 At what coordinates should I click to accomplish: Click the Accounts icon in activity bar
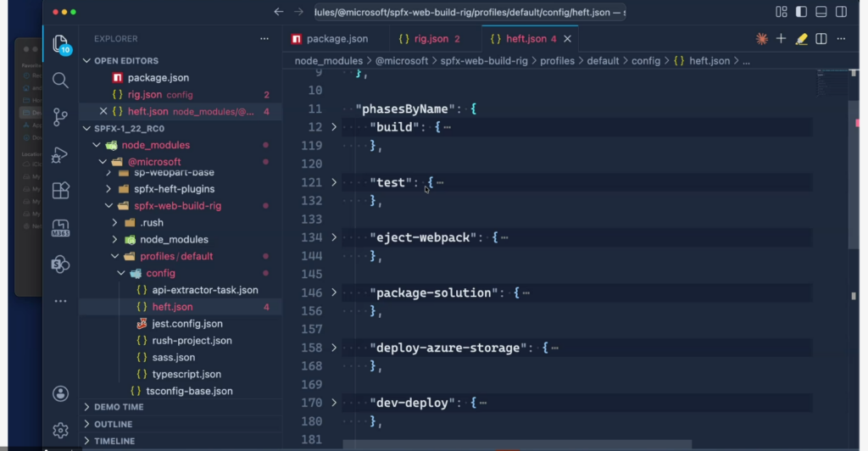pyautogui.click(x=60, y=393)
